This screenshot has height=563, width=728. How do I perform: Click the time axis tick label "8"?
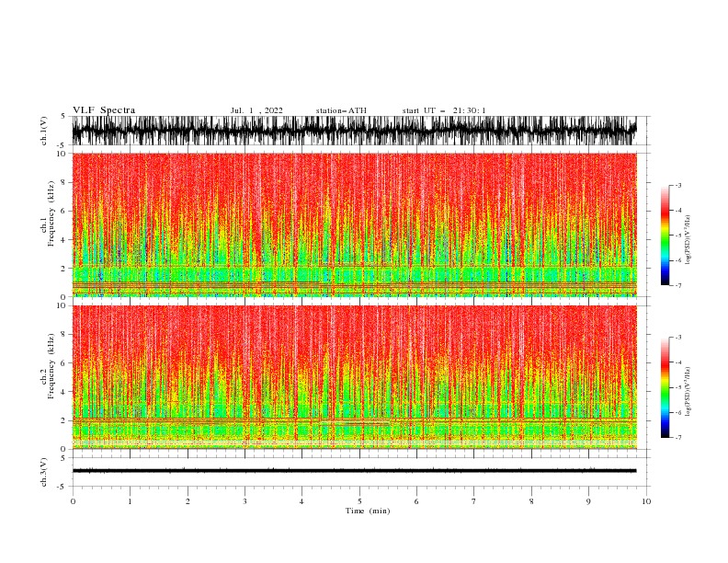(x=531, y=501)
